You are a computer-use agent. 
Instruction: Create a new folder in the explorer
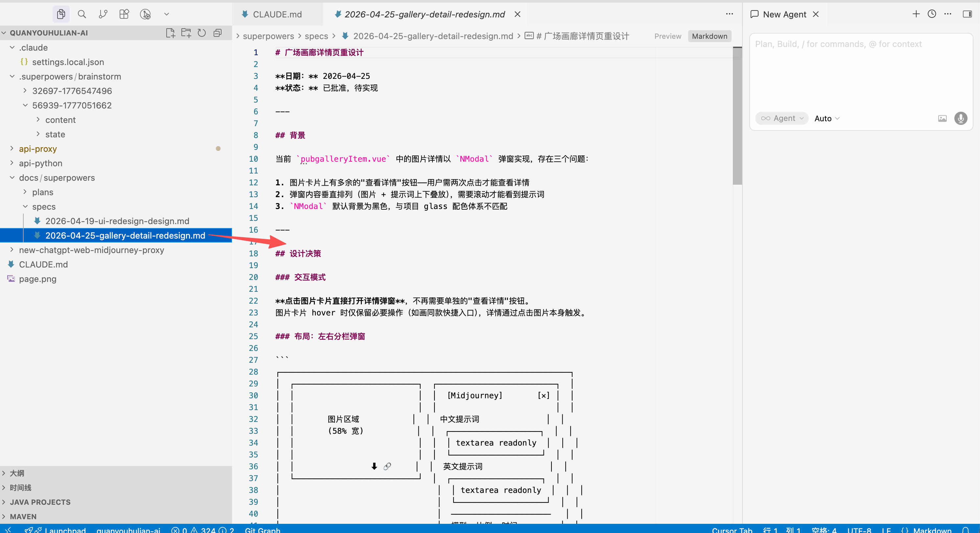pyautogui.click(x=186, y=33)
